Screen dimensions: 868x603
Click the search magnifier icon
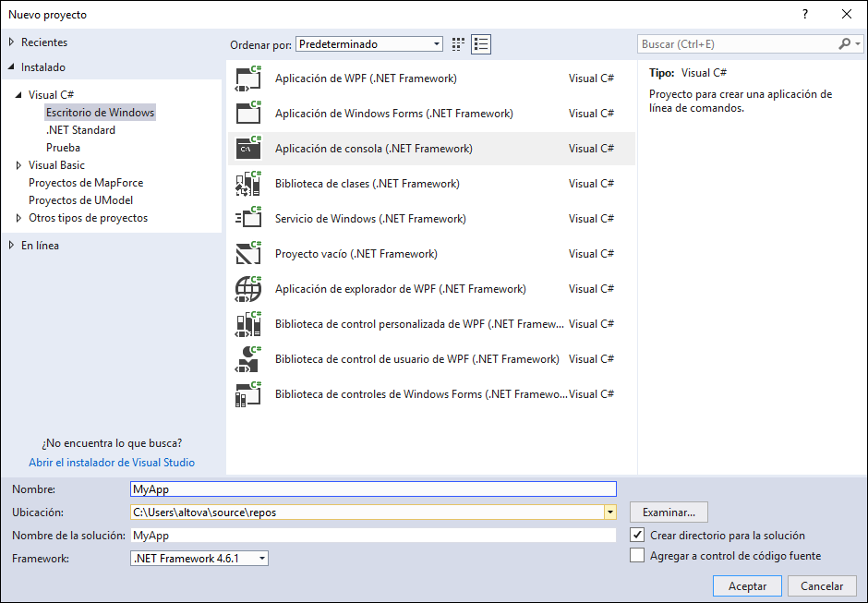tap(845, 44)
